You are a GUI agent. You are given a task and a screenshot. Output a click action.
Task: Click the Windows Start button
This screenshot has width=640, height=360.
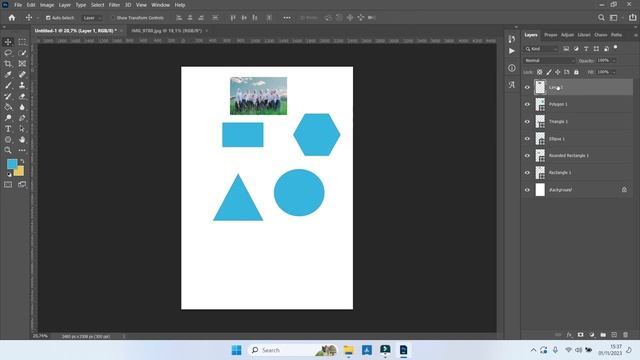(236, 350)
